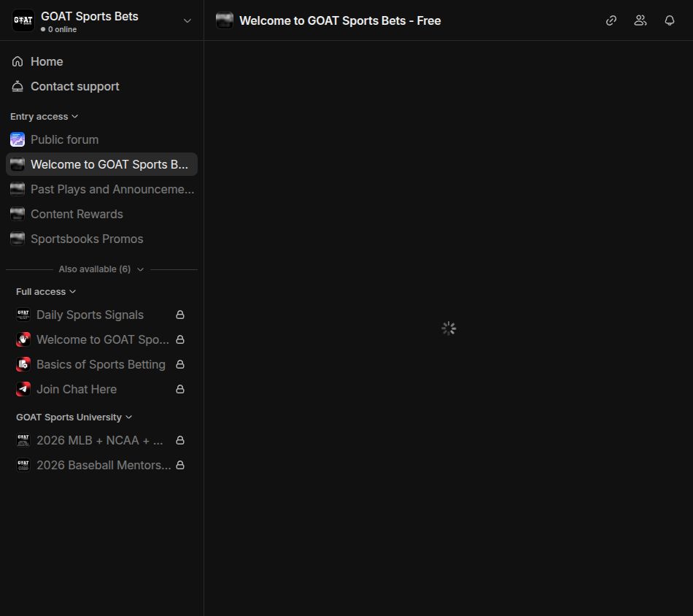Open Basics of Sports Betting course
693x616 pixels.
point(101,364)
